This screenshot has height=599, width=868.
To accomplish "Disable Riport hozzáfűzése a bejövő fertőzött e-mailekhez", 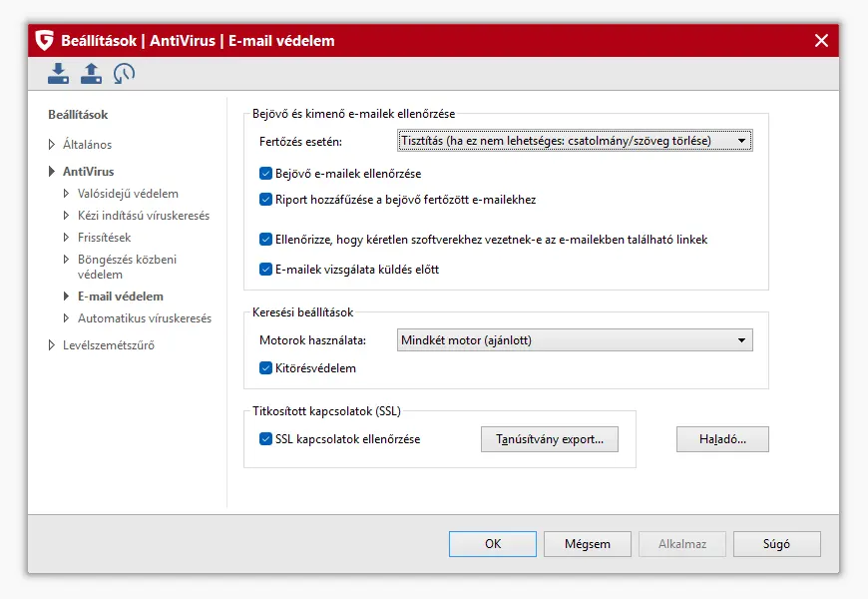I will [266, 200].
